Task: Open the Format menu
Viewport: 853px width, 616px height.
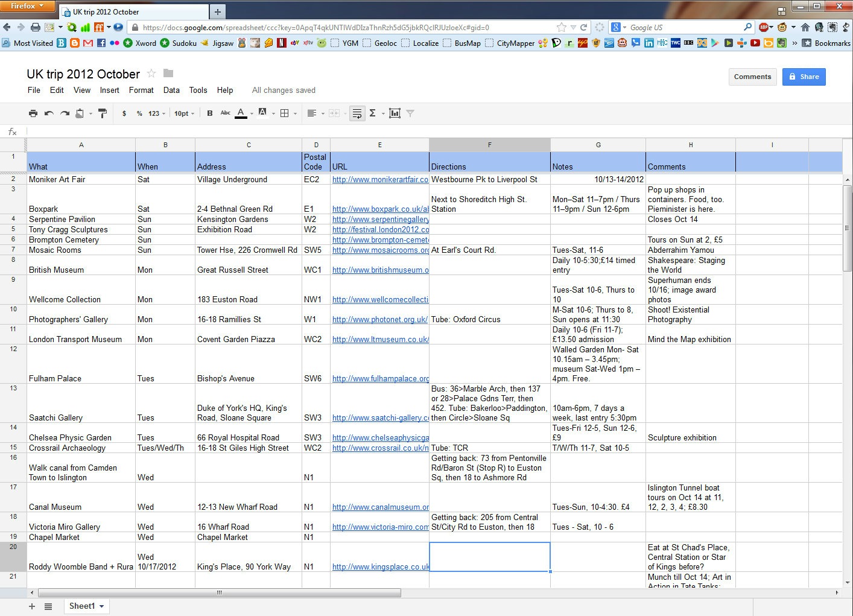Action: click(x=141, y=90)
